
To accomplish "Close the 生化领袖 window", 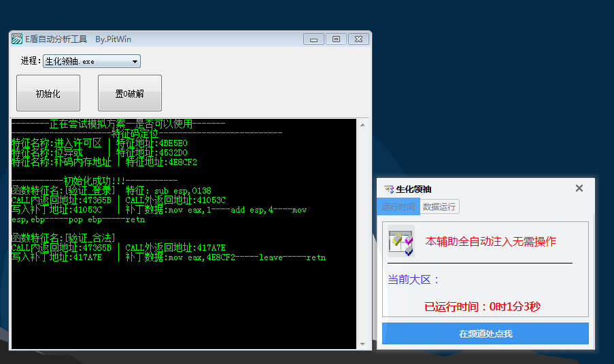I will click(x=579, y=188).
